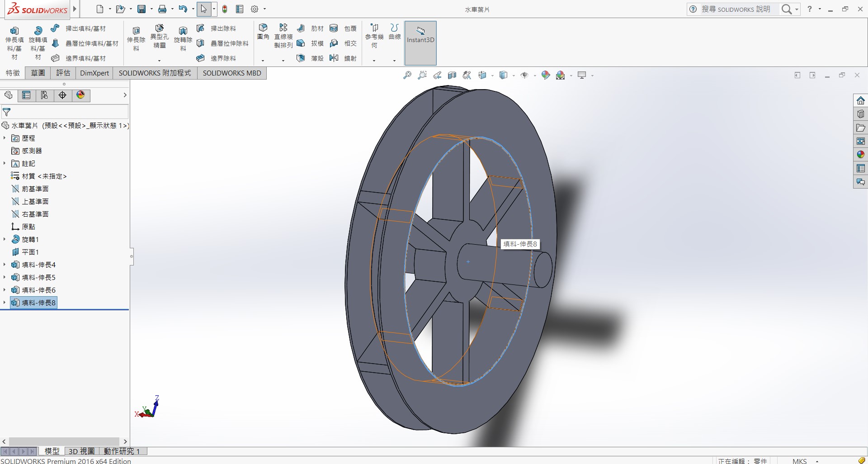Open the Linear Pattern dropdown arrow
The image size is (868, 464).
coord(283,61)
